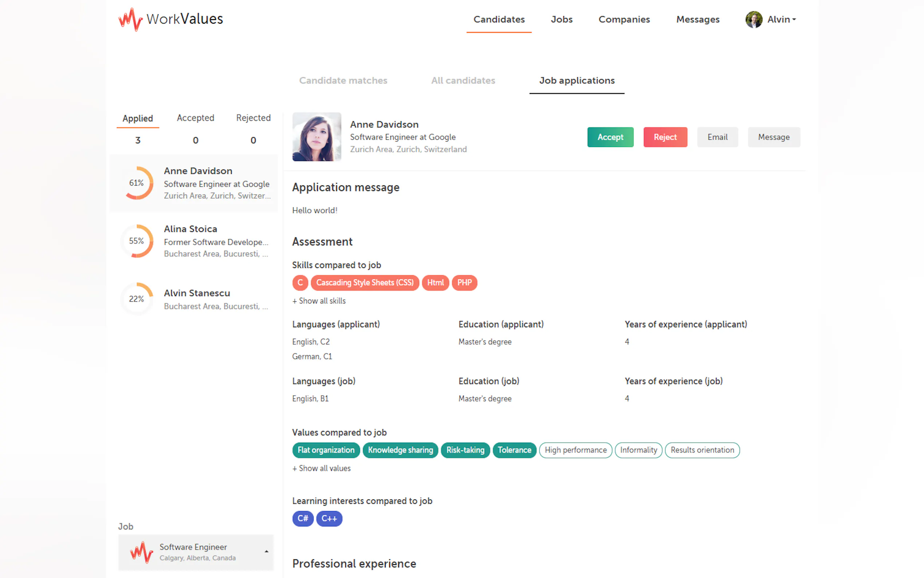Viewport: 924px width, 578px height.
Task: Accept Anne Davidson's application
Action: click(610, 137)
